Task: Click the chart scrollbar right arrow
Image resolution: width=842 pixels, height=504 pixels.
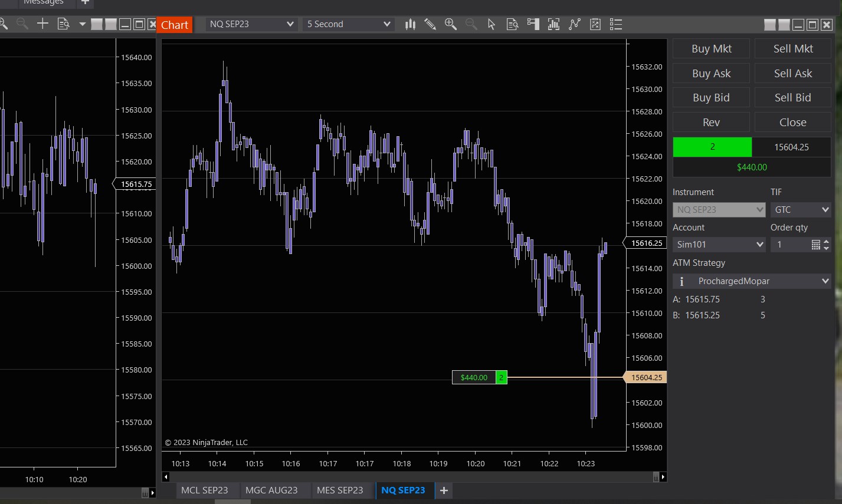Action: click(663, 477)
